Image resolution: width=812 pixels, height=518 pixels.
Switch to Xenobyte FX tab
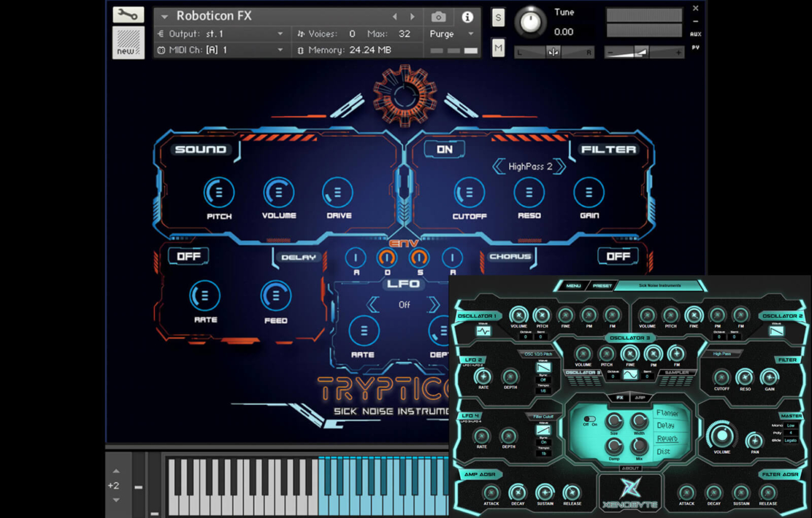coord(620,398)
